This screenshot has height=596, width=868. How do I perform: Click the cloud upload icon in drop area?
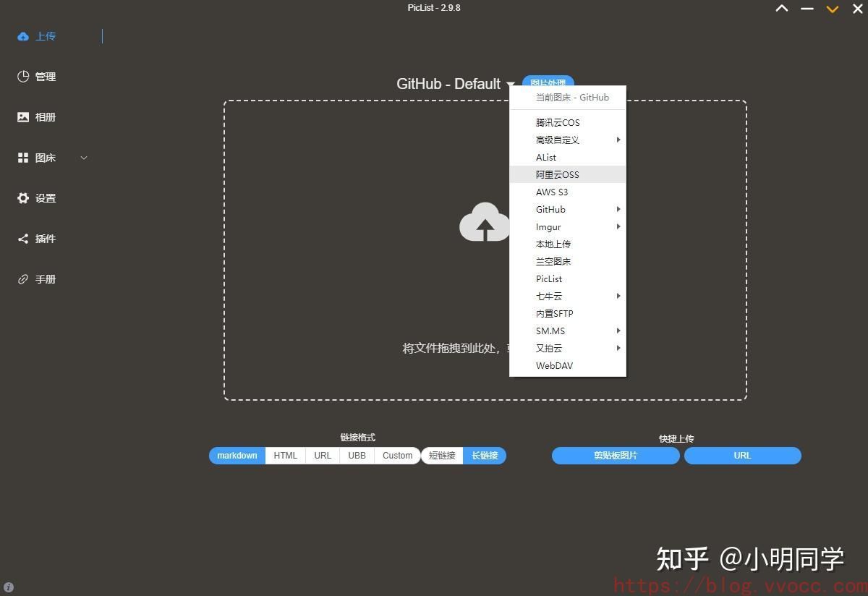484,223
